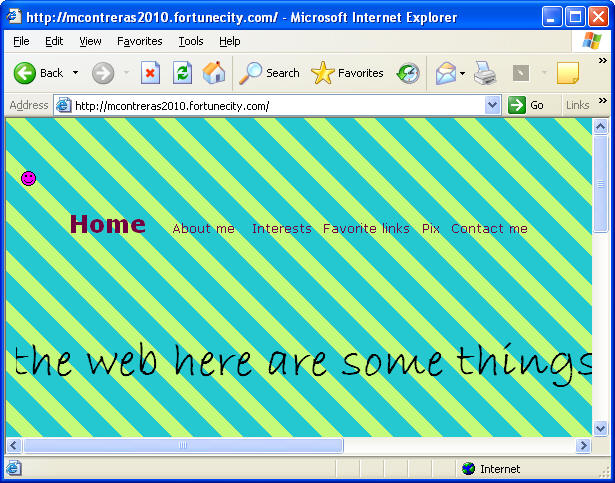Go to the Home page house icon

click(x=214, y=73)
